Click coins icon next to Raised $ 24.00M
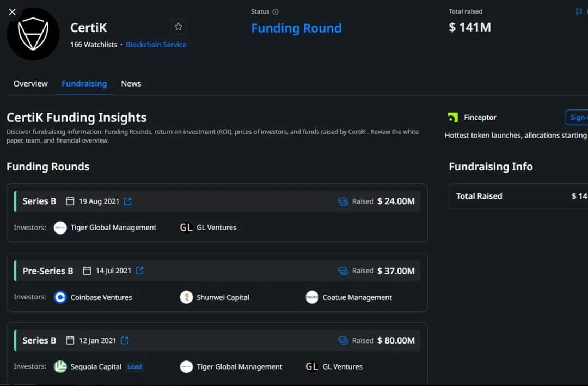Viewport: 588px width, 386px height. click(x=343, y=201)
